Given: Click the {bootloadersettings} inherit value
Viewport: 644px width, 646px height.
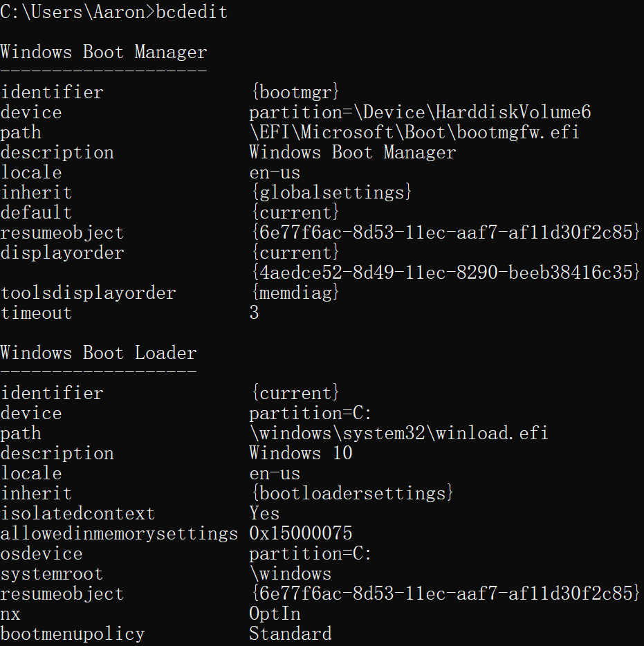Looking at the screenshot, I should coord(352,493).
